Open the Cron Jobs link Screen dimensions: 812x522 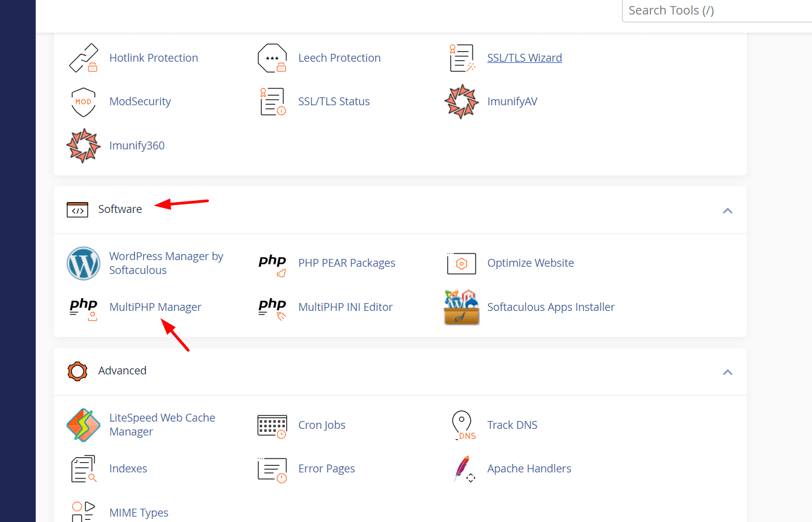[x=322, y=425]
